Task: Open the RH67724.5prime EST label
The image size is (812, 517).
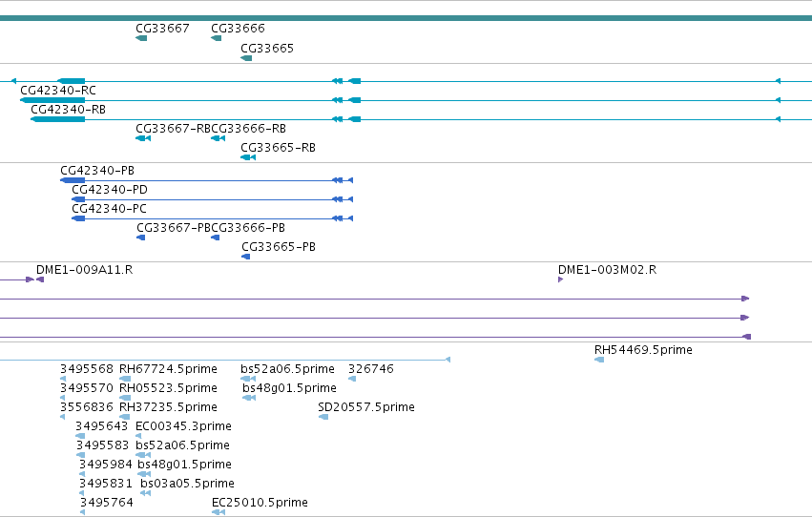Action: (x=168, y=369)
